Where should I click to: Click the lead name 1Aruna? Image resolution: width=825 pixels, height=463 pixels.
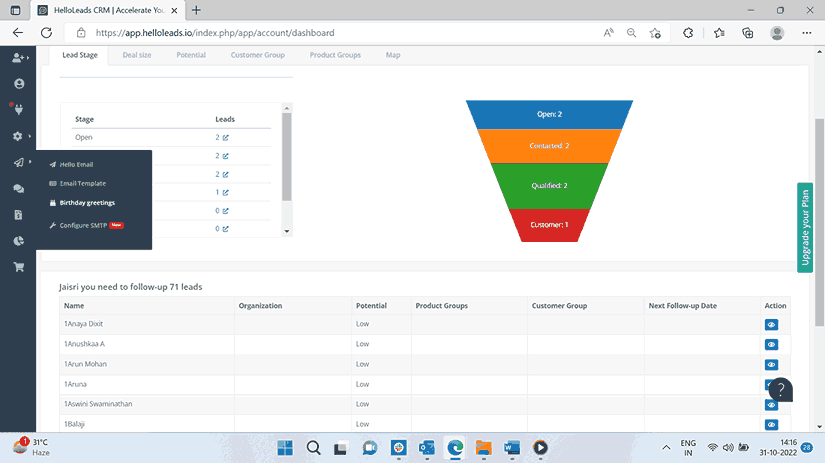[x=75, y=384]
